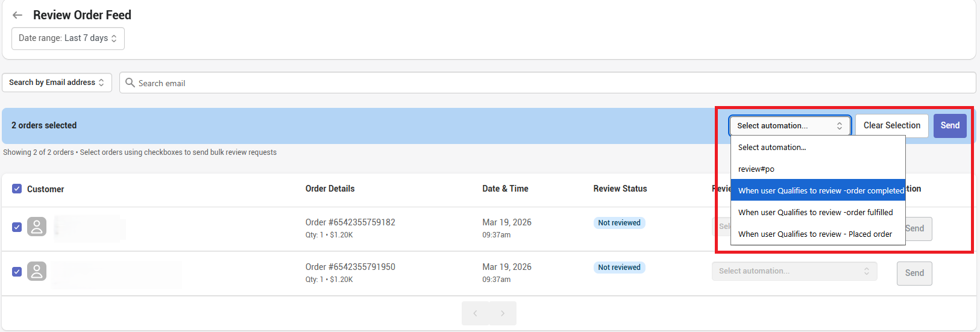Image resolution: width=980 pixels, height=332 pixels.
Task: Click avatar icon for order #6542355759182
Action: pyautogui.click(x=37, y=227)
